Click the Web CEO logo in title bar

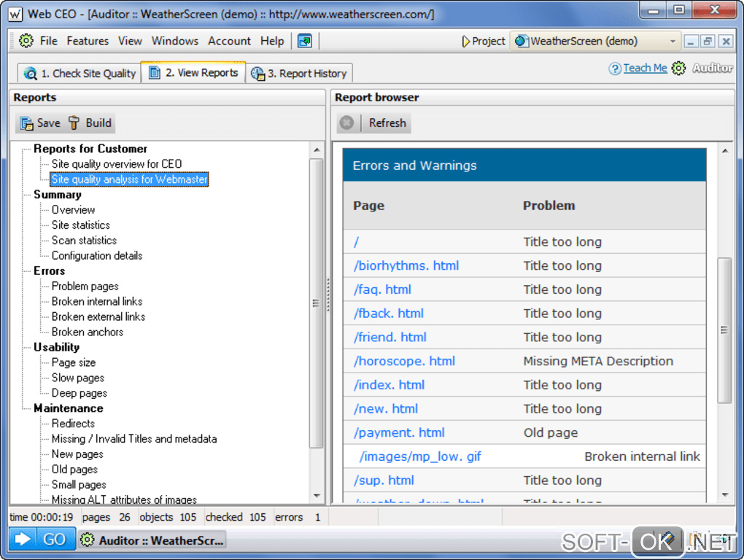(15, 15)
